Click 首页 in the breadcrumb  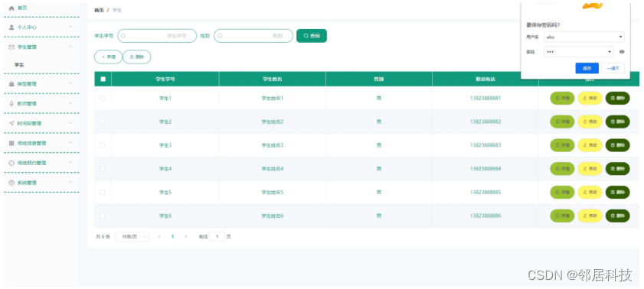pos(99,10)
